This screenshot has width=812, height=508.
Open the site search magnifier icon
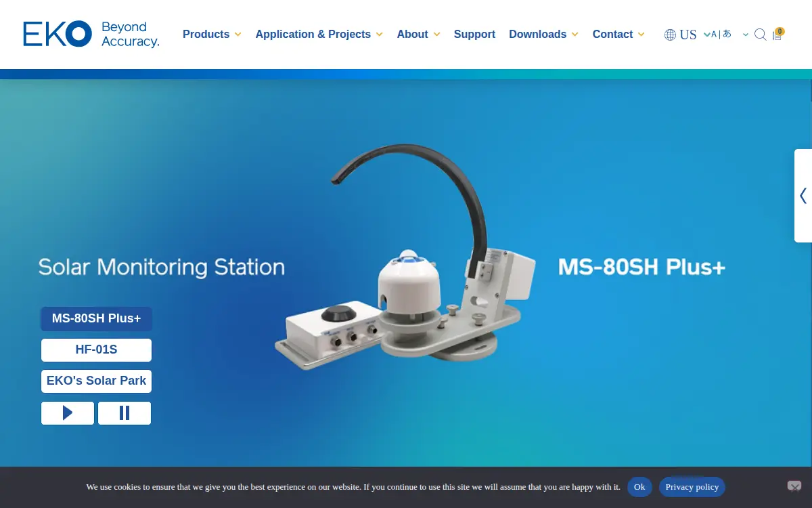coord(760,35)
